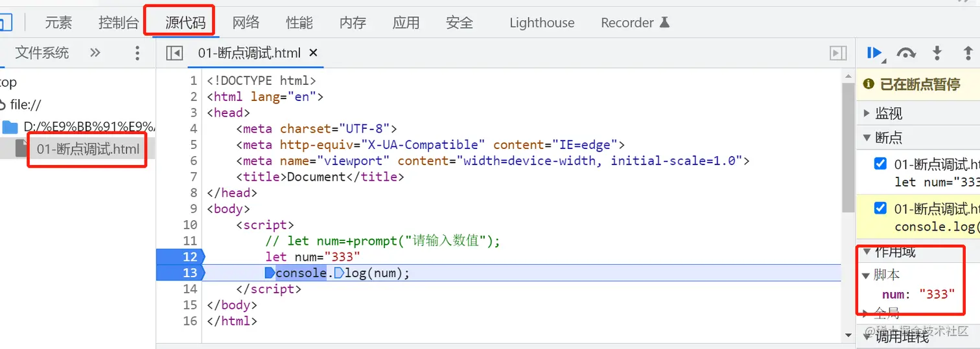Click the inline breakpoint marker before log
This screenshot has width=980, height=349.
(339, 273)
